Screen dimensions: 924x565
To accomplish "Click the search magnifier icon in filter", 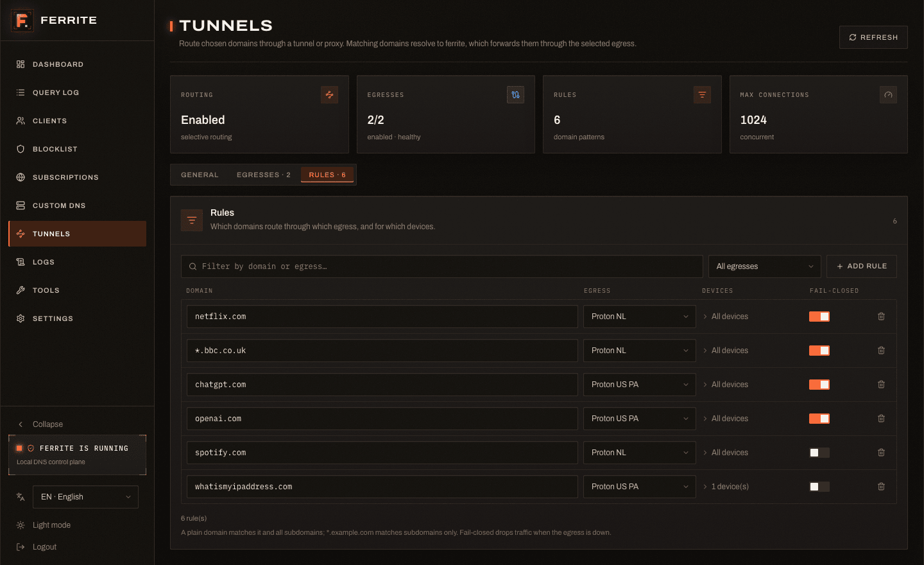I will point(193,266).
